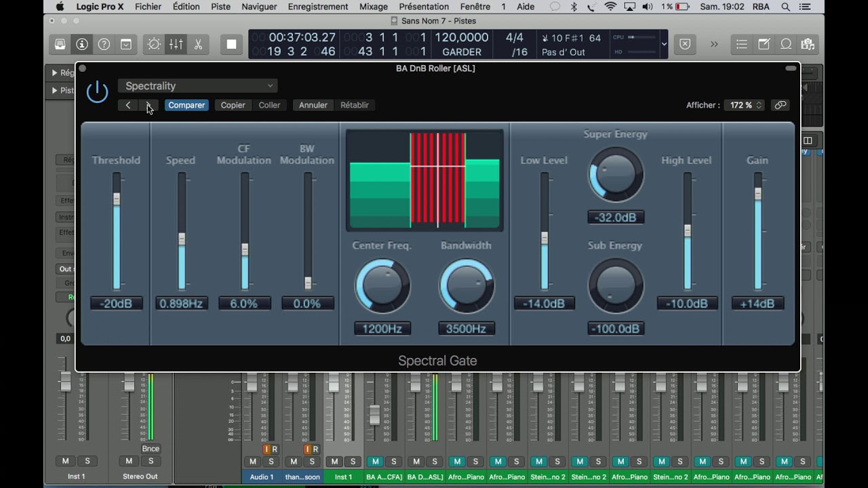The height and width of the screenshot is (488, 868).
Task: Open Spotlight search in the menu bar
Action: click(786, 7)
